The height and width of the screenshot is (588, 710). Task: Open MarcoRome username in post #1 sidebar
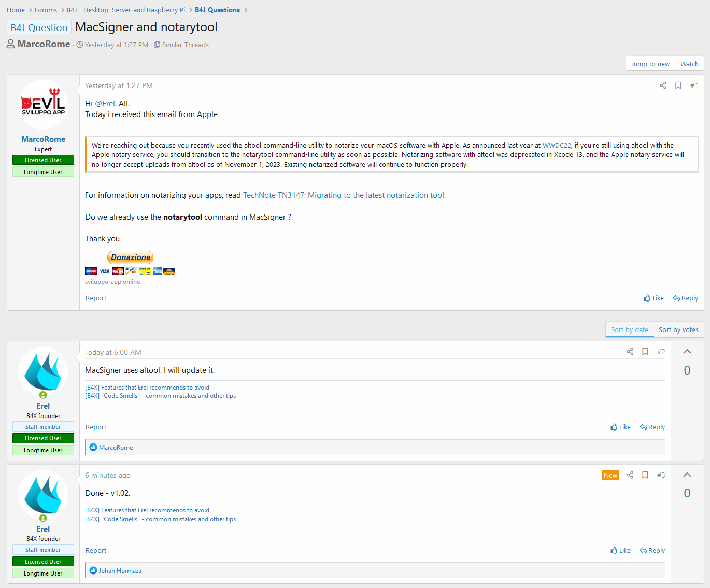(x=43, y=139)
